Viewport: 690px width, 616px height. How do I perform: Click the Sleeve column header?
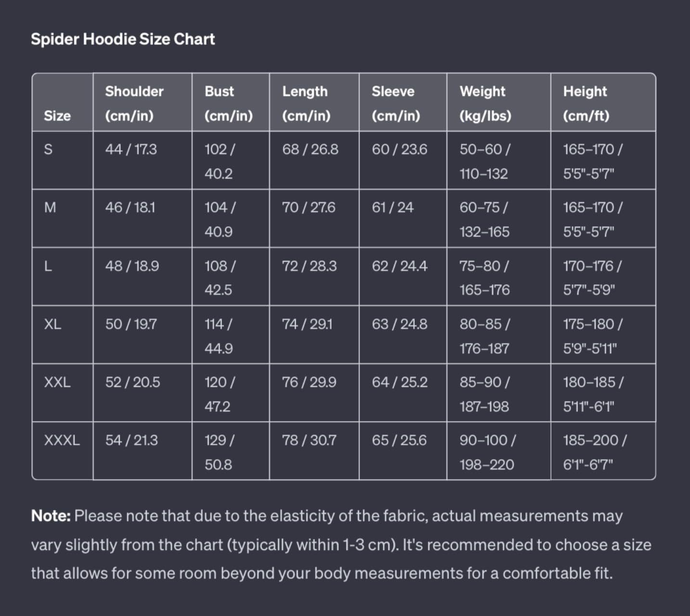pyautogui.click(x=403, y=103)
